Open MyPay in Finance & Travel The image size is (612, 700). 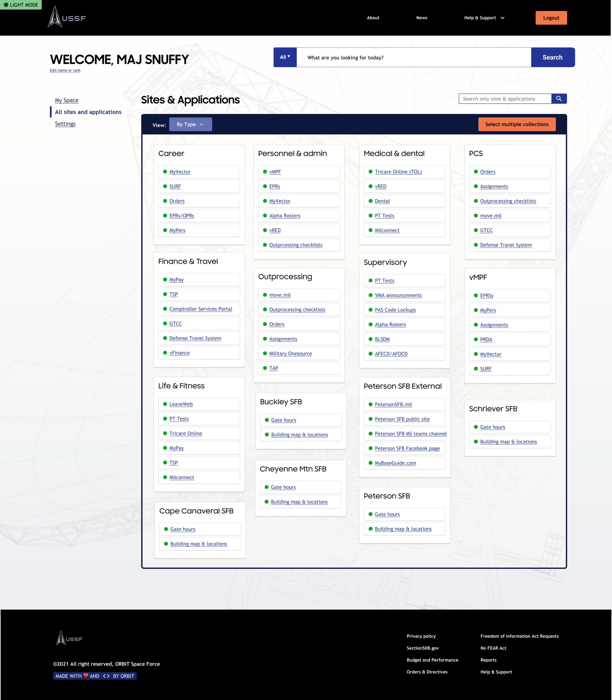pyautogui.click(x=176, y=279)
